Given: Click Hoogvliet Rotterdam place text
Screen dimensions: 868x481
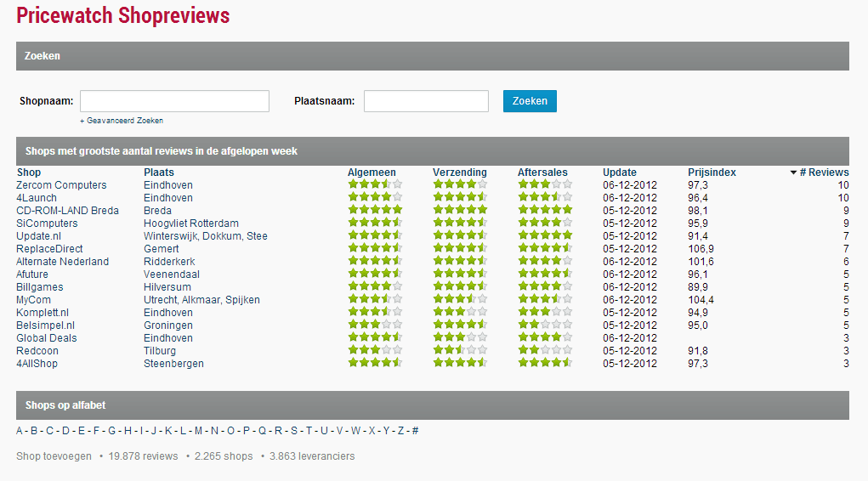Looking at the screenshot, I should [191, 223].
